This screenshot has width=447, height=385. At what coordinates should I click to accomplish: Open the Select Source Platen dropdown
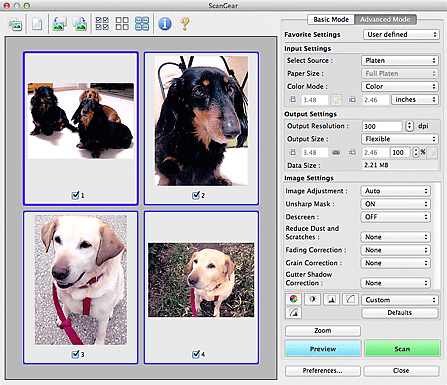point(400,60)
